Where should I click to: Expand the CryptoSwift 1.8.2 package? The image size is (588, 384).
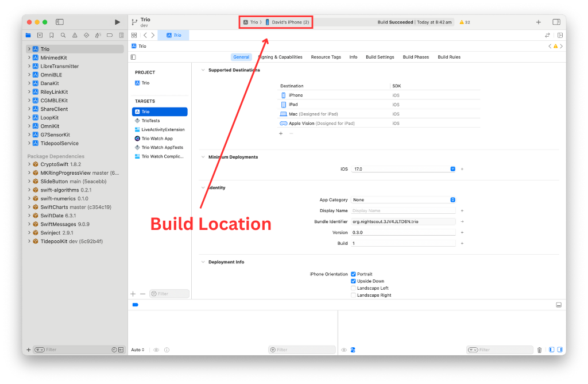click(x=29, y=164)
